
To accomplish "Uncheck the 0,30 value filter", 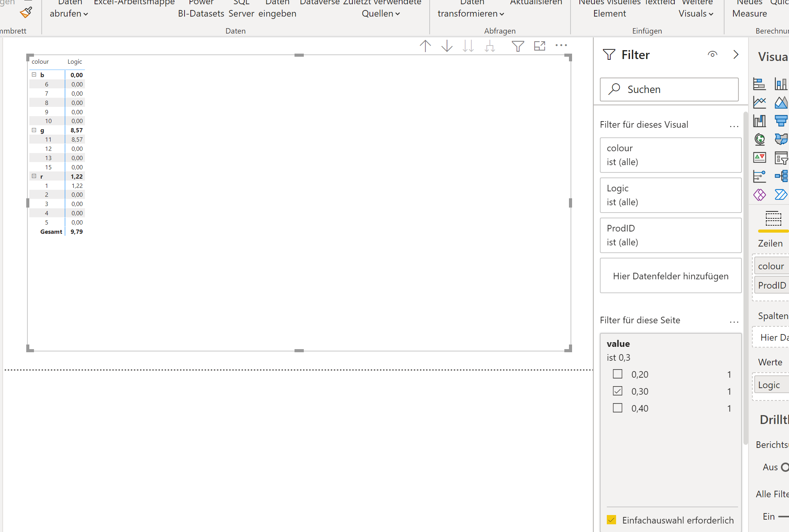I will (618, 391).
